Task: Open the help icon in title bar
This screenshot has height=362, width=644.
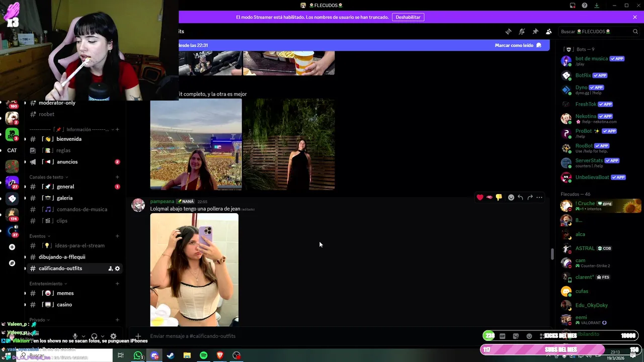Action: (x=585, y=6)
